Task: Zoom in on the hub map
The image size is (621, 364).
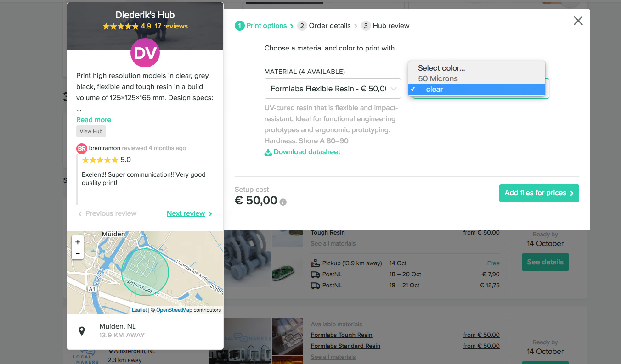Action: [x=78, y=242]
